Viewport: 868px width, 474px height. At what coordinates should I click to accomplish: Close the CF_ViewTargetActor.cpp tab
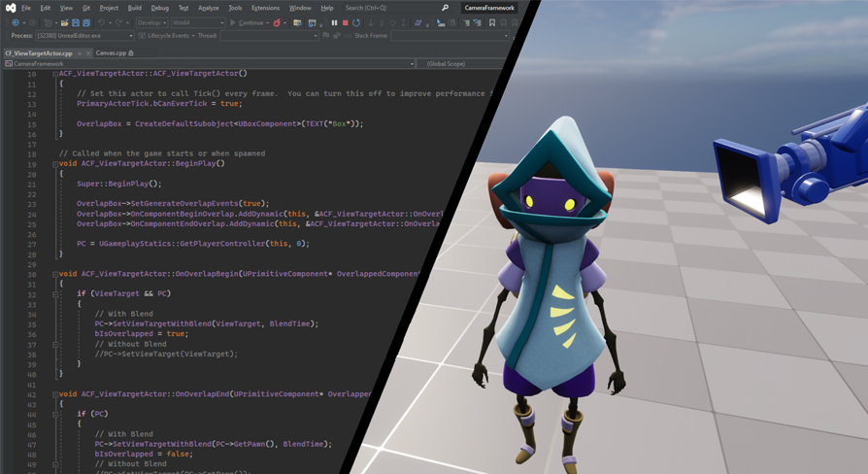[x=88, y=53]
